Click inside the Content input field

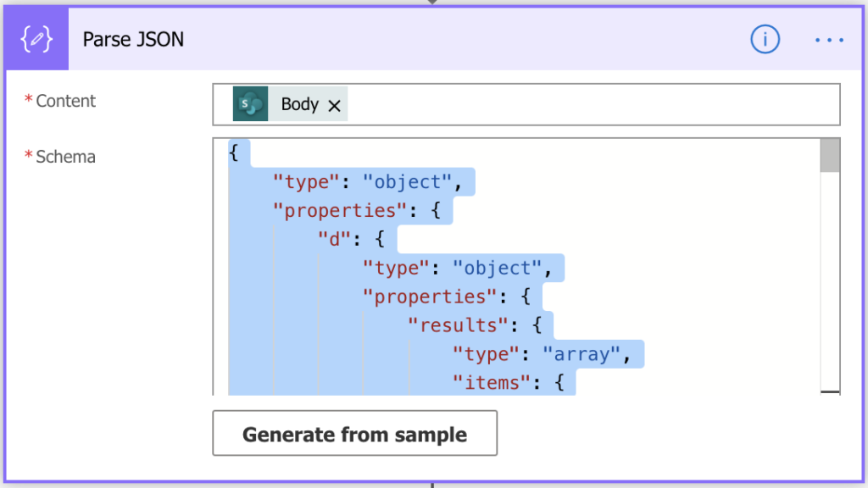pyautogui.click(x=593, y=104)
